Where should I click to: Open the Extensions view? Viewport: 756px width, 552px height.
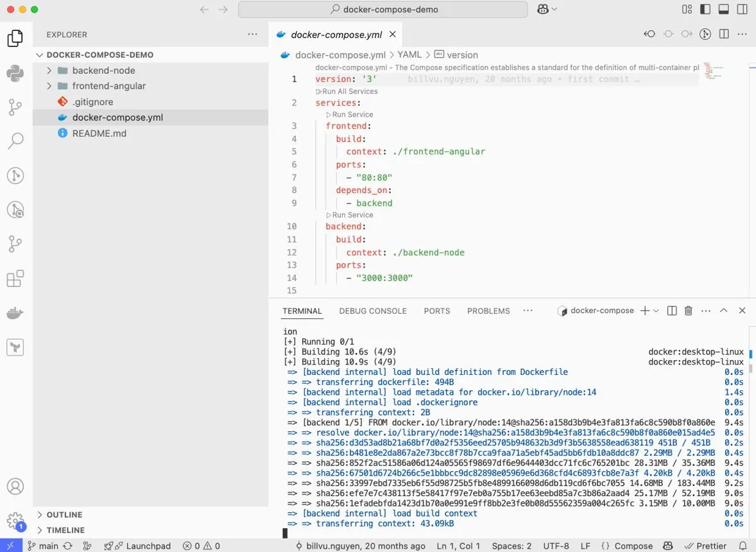point(15,279)
